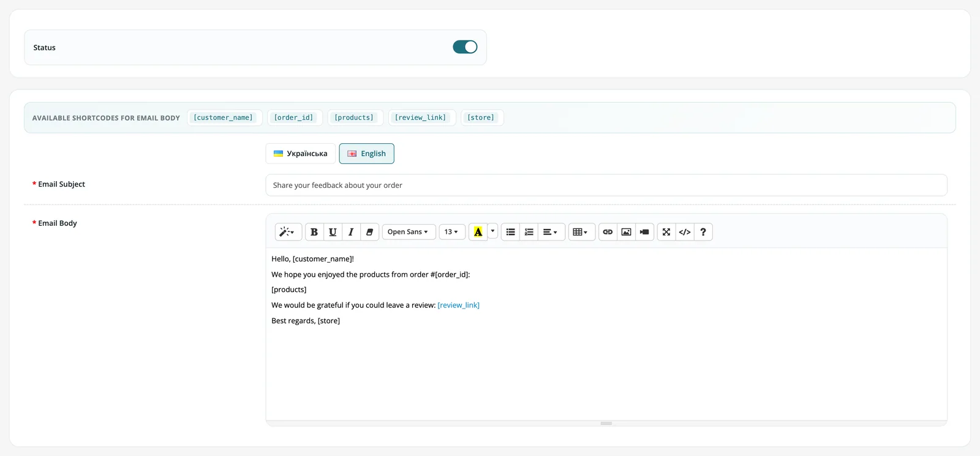980x456 pixels.
Task: Click the editor resize handle bar
Action: point(606,423)
